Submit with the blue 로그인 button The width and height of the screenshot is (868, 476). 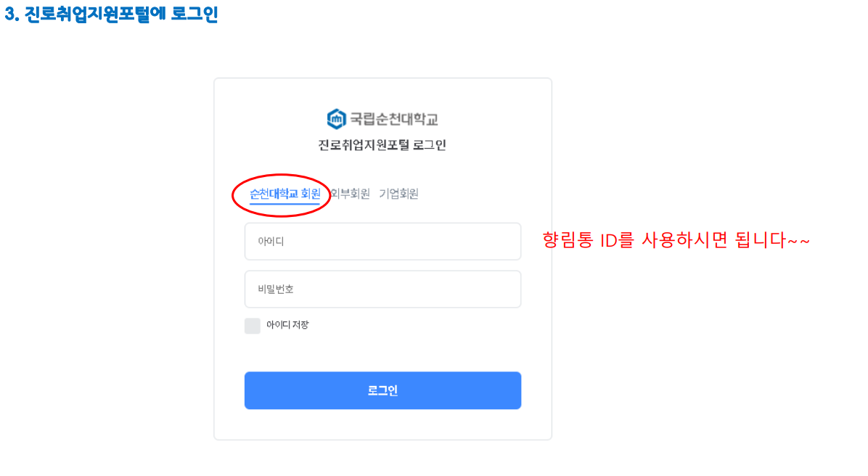click(x=382, y=390)
